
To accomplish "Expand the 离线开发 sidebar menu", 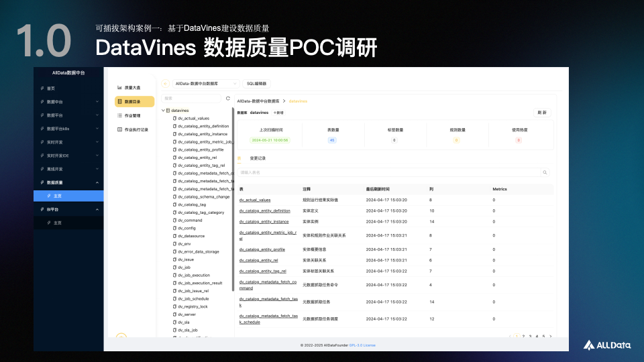I will click(97, 169).
